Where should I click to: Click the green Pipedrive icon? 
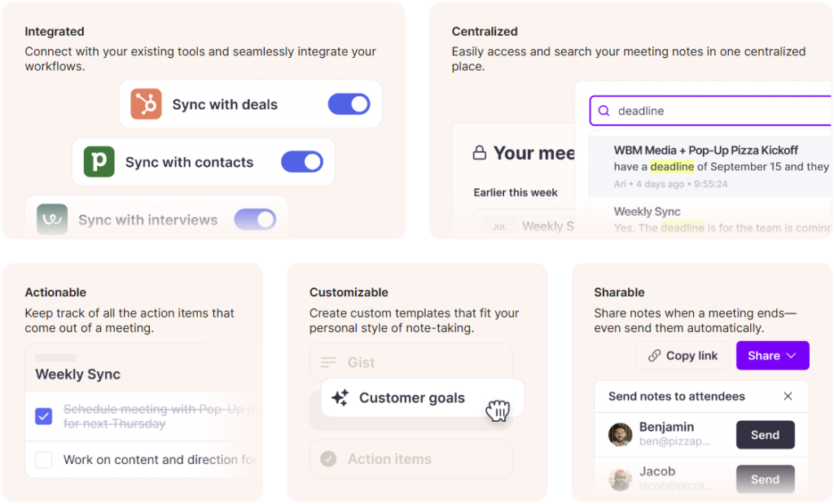click(99, 162)
